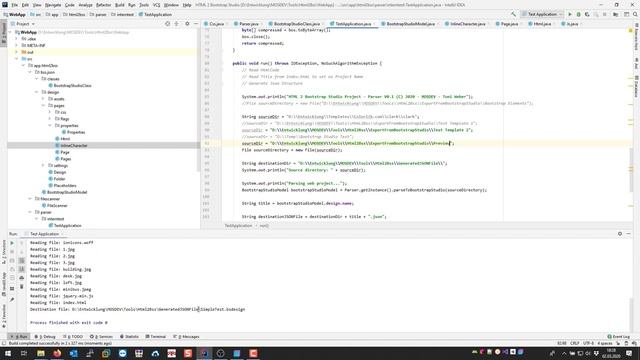
Task: Clear all Run console output trash icon
Action: [22, 287]
